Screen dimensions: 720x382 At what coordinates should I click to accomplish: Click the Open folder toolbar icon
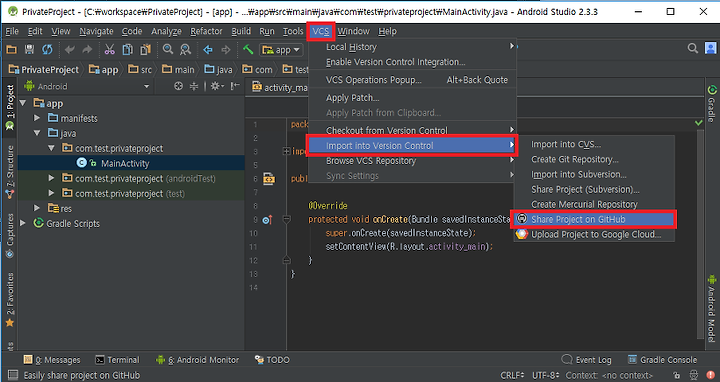(x=12, y=49)
